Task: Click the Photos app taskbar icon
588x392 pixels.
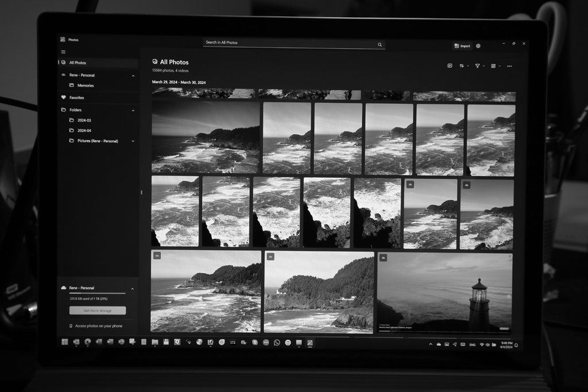Action: point(310,343)
